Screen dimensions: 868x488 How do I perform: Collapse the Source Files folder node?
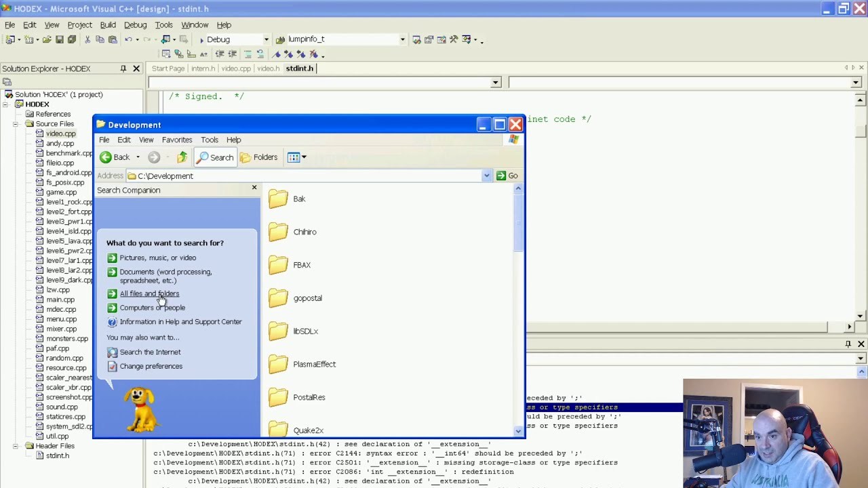pyautogui.click(x=15, y=124)
